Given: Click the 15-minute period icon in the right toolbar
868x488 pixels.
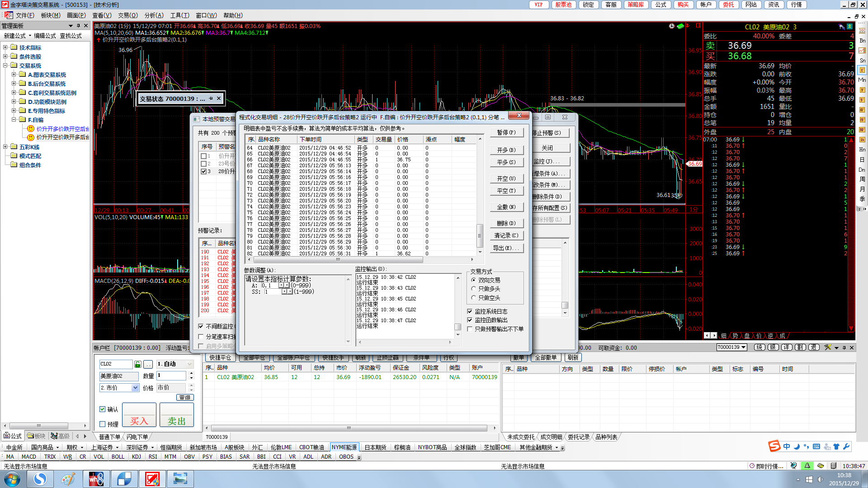Looking at the screenshot, I should click(x=862, y=120).
